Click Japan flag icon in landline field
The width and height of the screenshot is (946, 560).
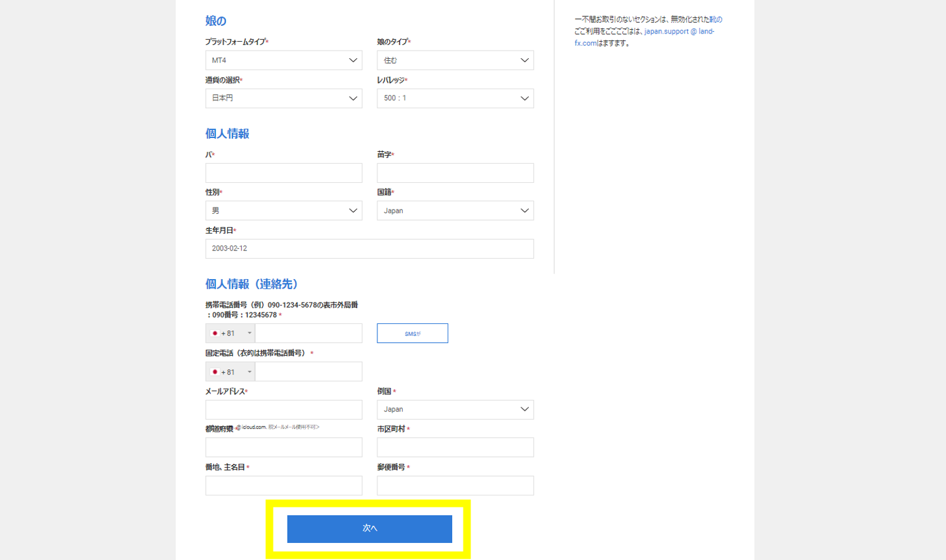click(x=215, y=372)
